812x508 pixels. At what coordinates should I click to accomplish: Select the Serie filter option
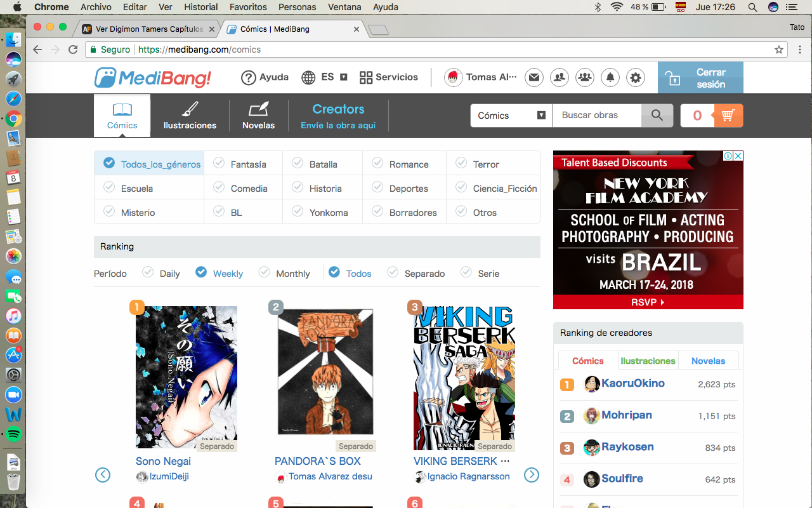[x=480, y=273]
